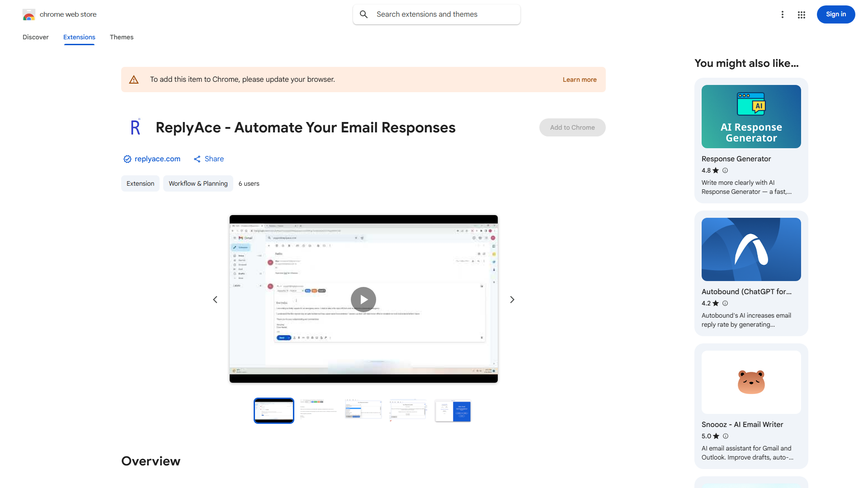Click info icon beside Snoooz 5.0 rating
The height and width of the screenshot is (488, 868).
726,436
